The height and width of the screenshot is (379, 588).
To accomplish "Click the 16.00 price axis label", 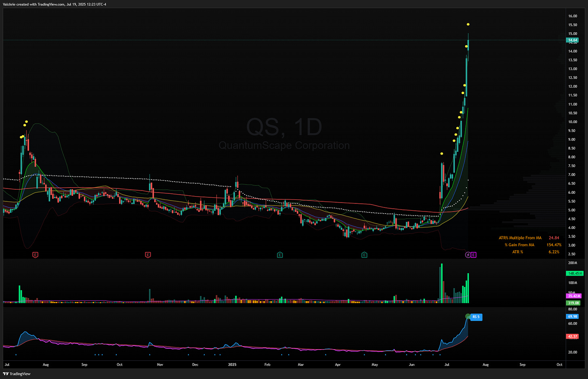I will tap(572, 16).
